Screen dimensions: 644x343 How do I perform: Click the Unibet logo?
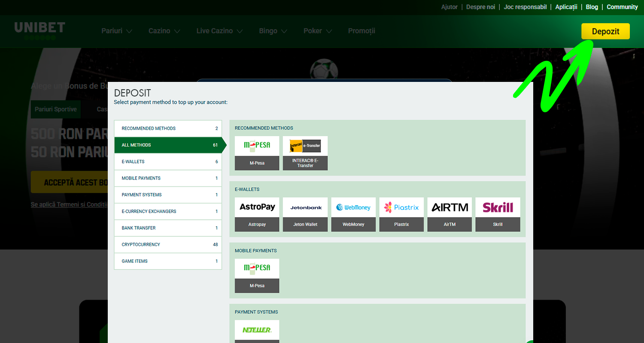click(x=39, y=31)
